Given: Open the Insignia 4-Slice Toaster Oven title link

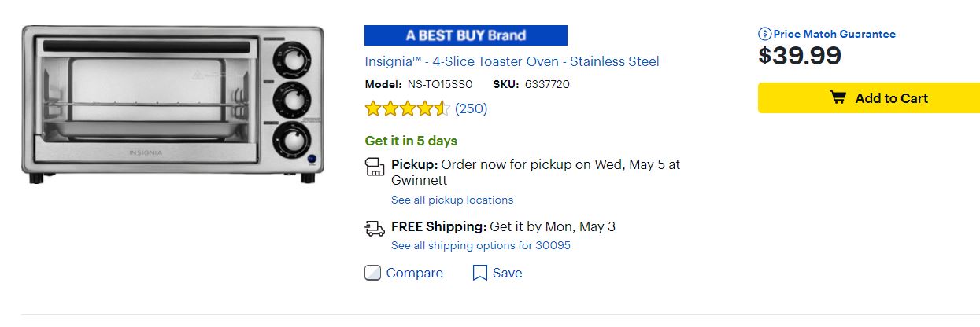Looking at the screenshot, I should click(512, 61).
